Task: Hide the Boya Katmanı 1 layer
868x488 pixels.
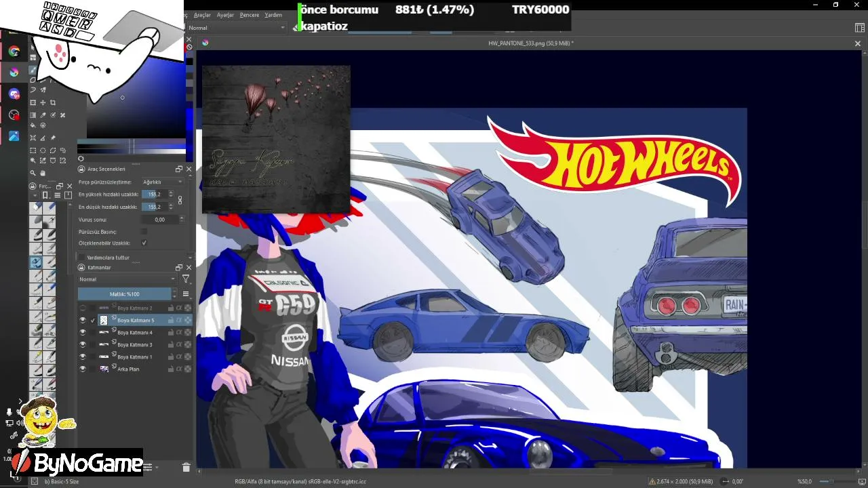Action: click(x=83, y=357)
